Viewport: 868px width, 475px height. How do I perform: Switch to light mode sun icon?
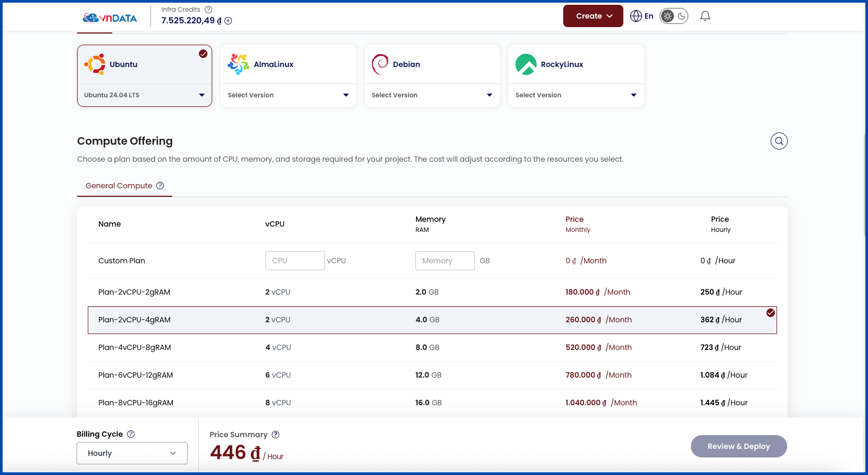click(x=667, y=16)
